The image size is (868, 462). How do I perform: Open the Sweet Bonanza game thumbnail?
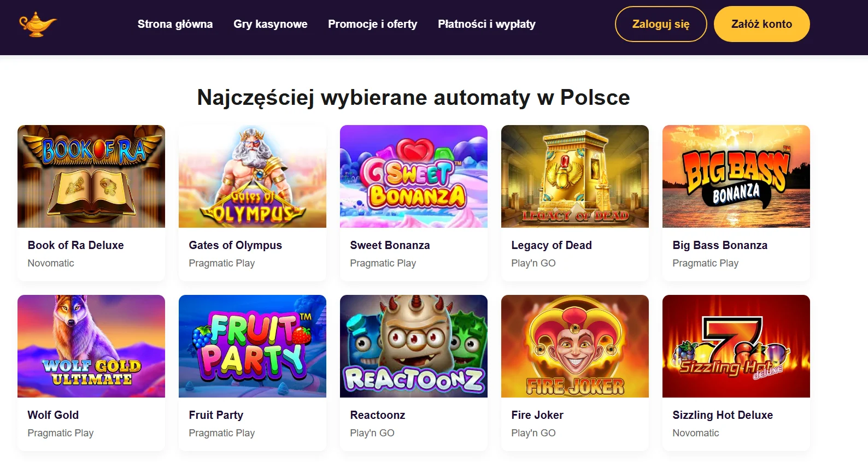coord(413,176)
